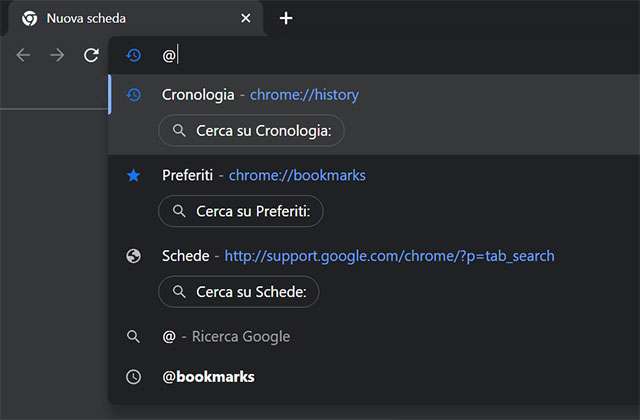
Task: Click the history clock icon beside Cronologia
Action: coord(134,95)
